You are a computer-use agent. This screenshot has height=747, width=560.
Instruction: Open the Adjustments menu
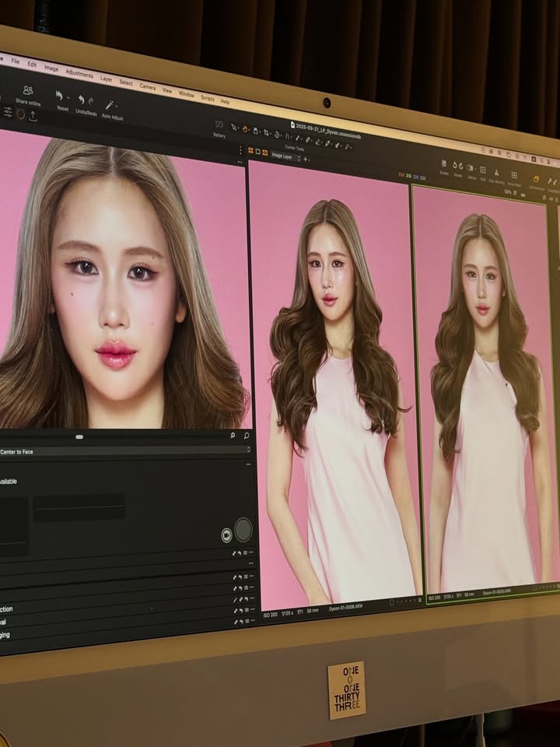[x=79, y=74]
